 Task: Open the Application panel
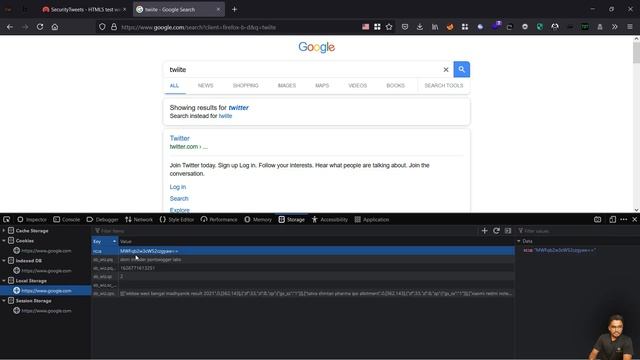point(372,220)
